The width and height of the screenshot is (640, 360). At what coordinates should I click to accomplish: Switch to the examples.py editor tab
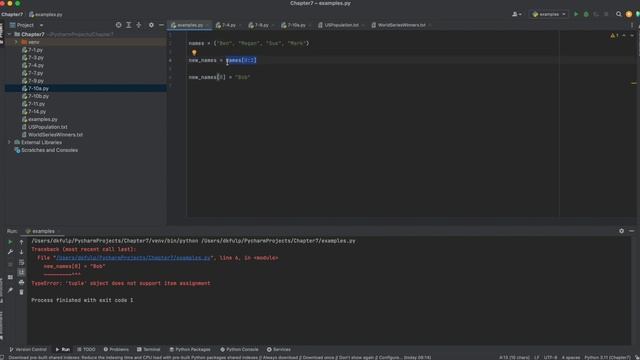(190, 25)
